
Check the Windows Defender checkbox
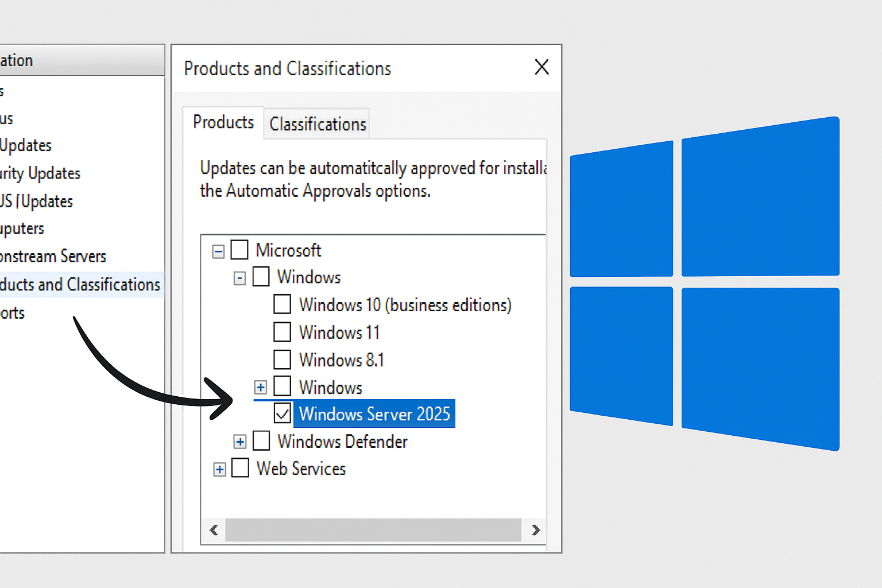pos(261,441)
